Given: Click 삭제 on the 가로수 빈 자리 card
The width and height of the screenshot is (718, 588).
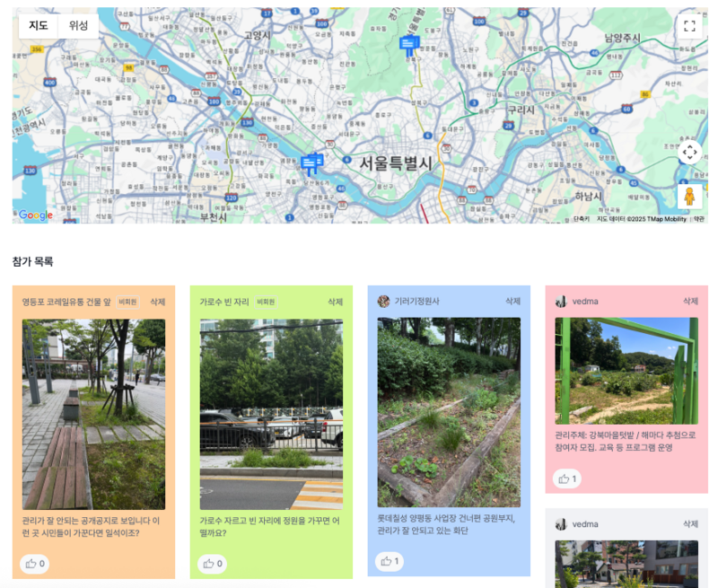Looking at the screenshot, I should [x=336, y=303].
